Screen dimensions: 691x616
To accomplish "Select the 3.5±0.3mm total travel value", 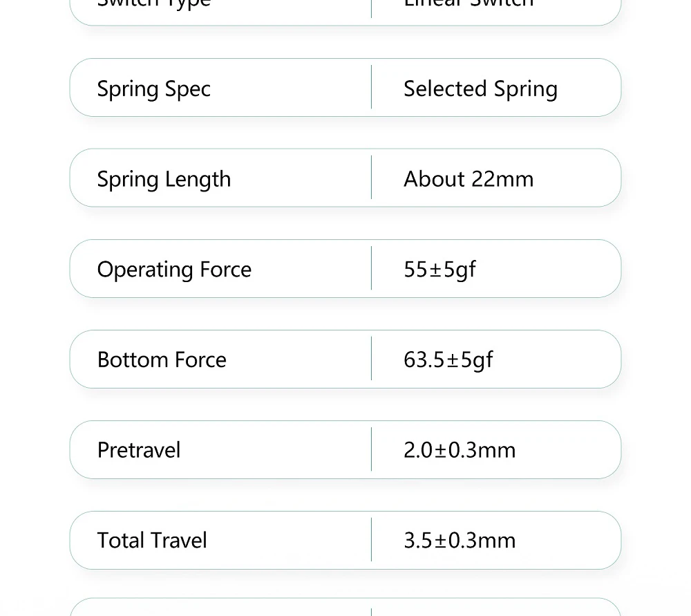I will (x=460, y=541).
